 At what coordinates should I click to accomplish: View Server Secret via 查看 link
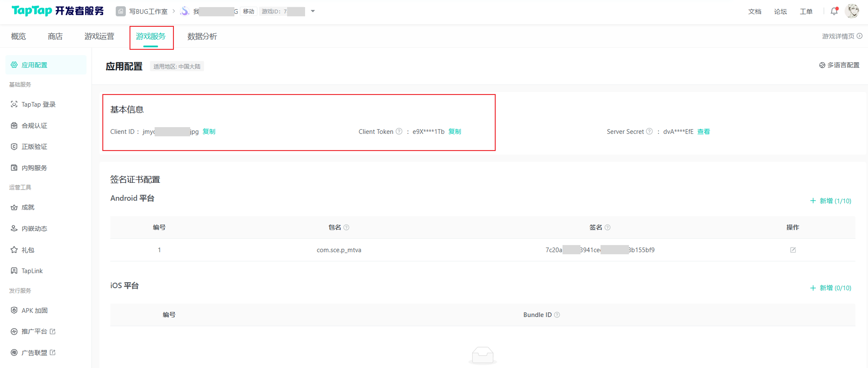[703, 132]
